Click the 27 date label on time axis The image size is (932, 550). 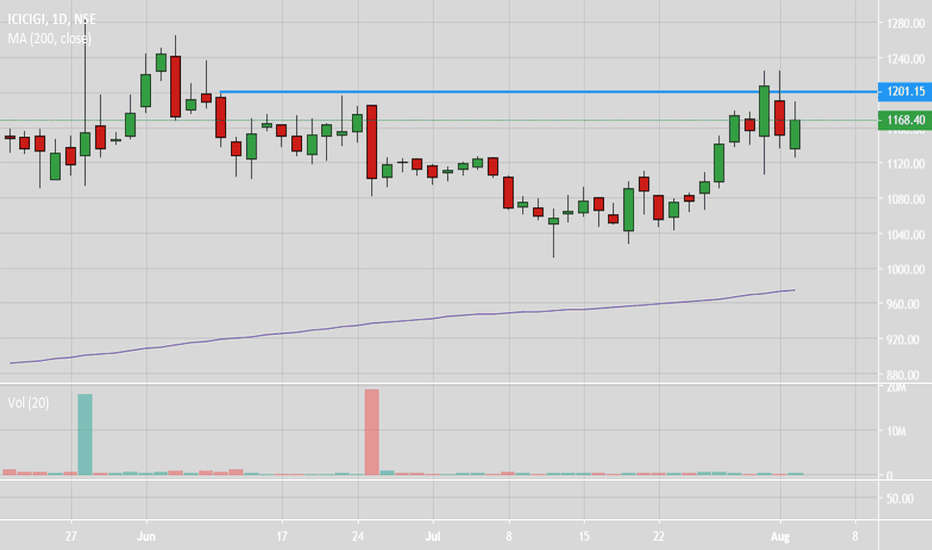pyautogui.click(x=71, y=536)
